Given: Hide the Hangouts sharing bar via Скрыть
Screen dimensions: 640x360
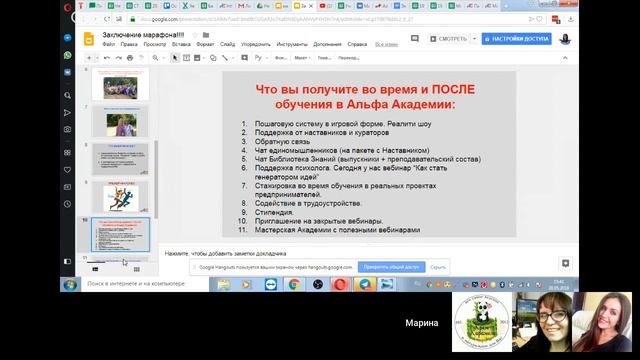Looking at the screenshot, I should pyautogui.click(x=438, y=267).
